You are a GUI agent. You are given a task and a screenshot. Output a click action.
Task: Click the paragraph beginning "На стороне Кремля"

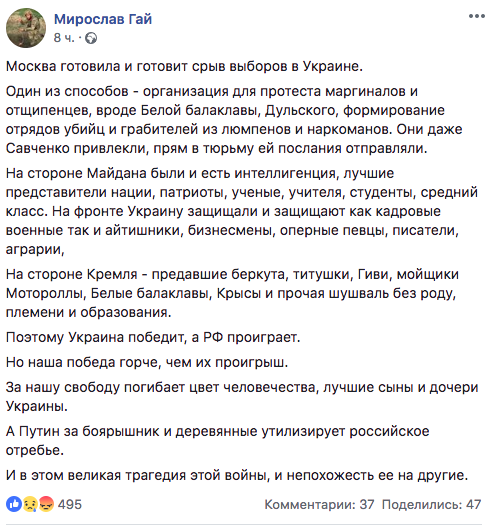click(232, 293)
